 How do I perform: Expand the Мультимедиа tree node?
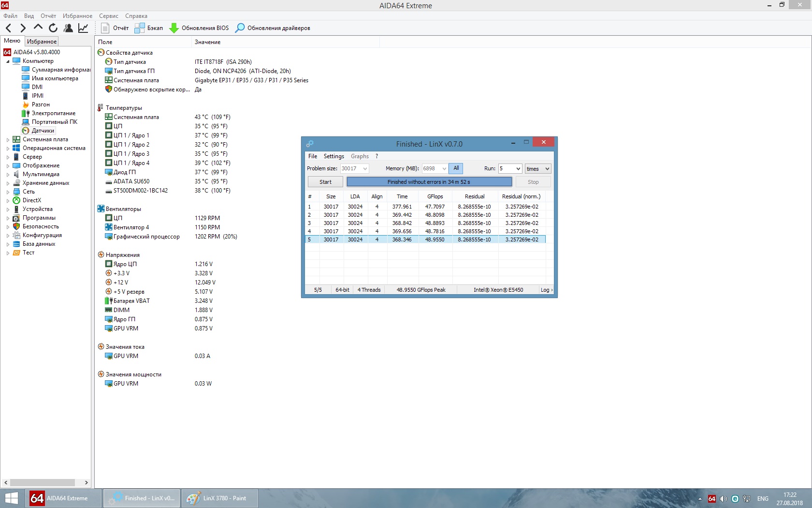[x=8, y=175]
